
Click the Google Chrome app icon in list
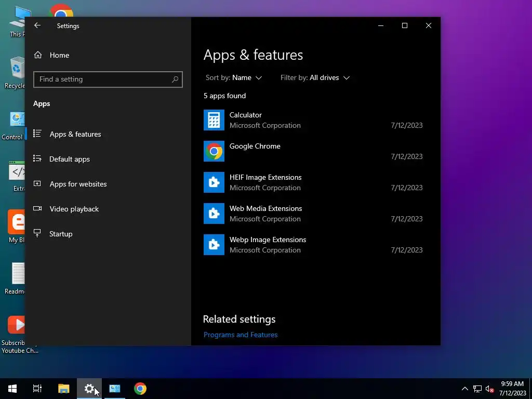coord(214,151)
